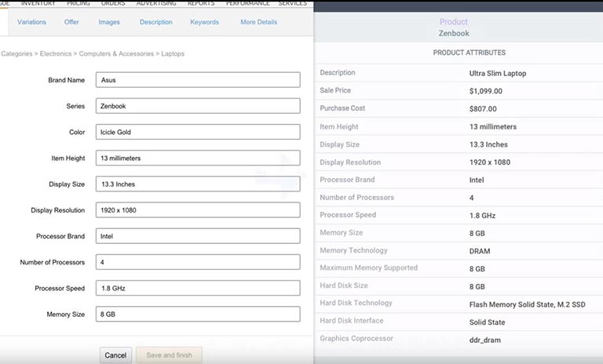
Task: Open the Variations tab
Action: [31, 22]
